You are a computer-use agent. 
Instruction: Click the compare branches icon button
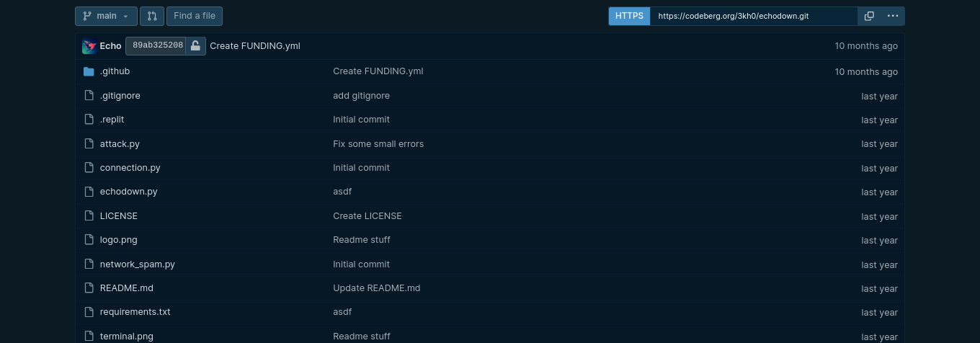point(152,16)
